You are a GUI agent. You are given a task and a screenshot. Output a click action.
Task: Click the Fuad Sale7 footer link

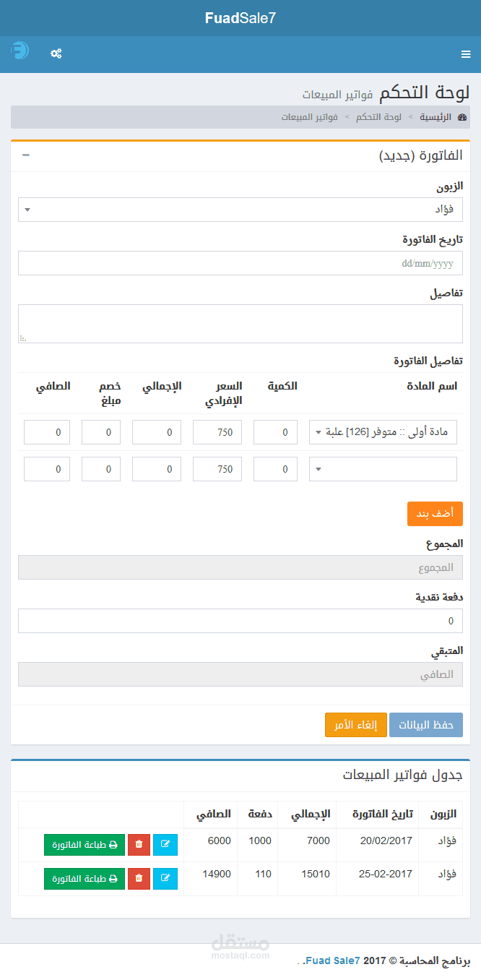(x=332, y=960)
